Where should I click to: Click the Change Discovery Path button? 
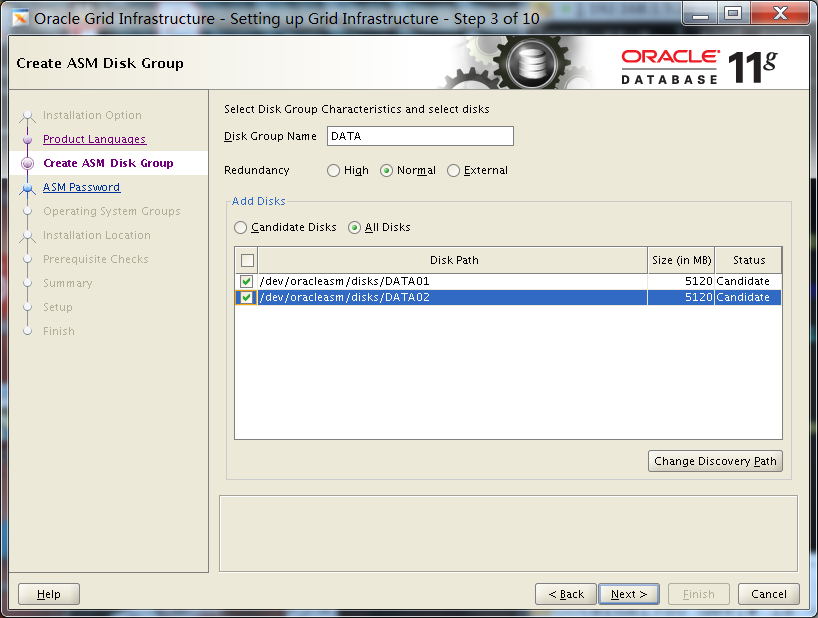point(715,461)
